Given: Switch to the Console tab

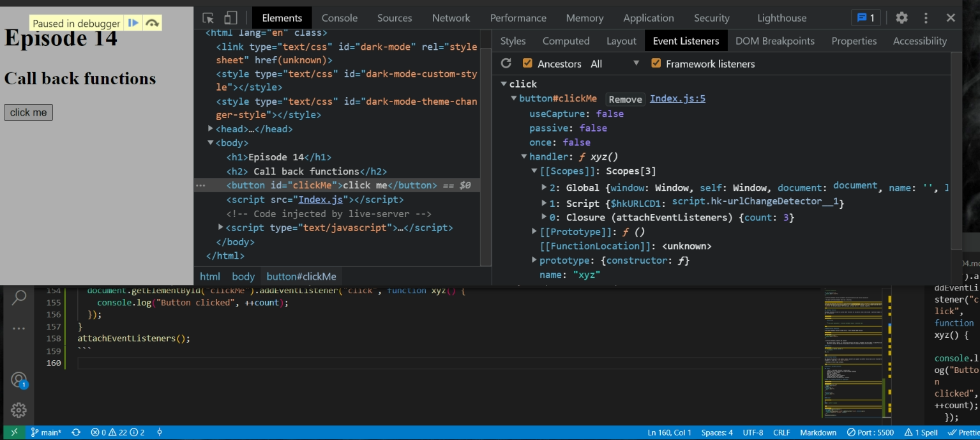Looking at the screenshot, I should (339, 18).
